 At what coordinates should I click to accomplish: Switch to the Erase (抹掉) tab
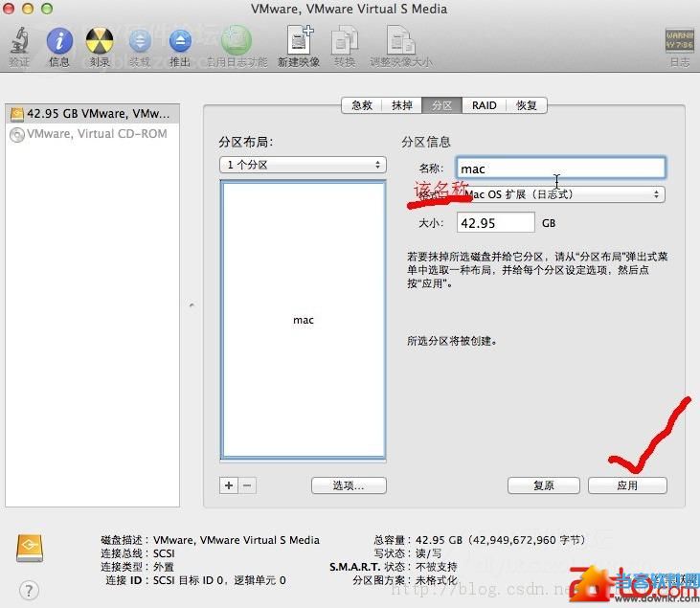402,105
